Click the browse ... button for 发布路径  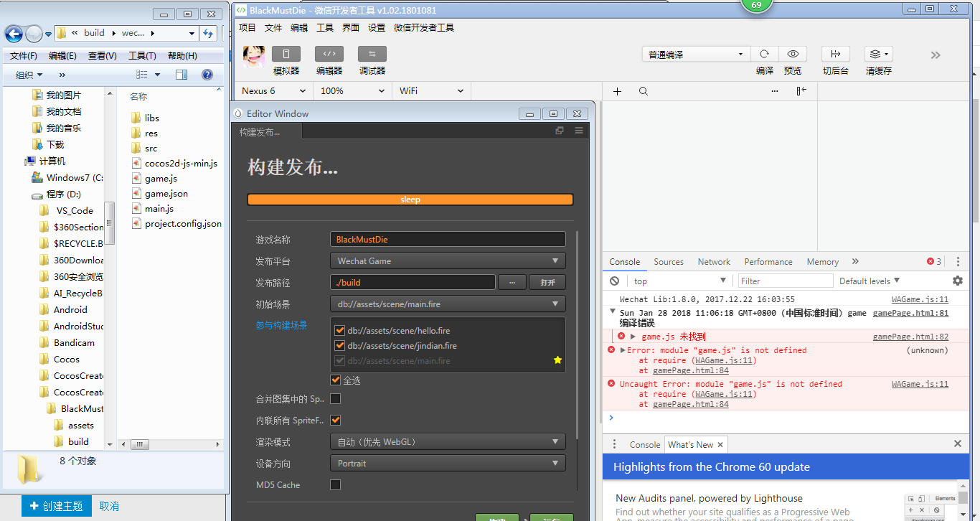[x=512, y=283]
